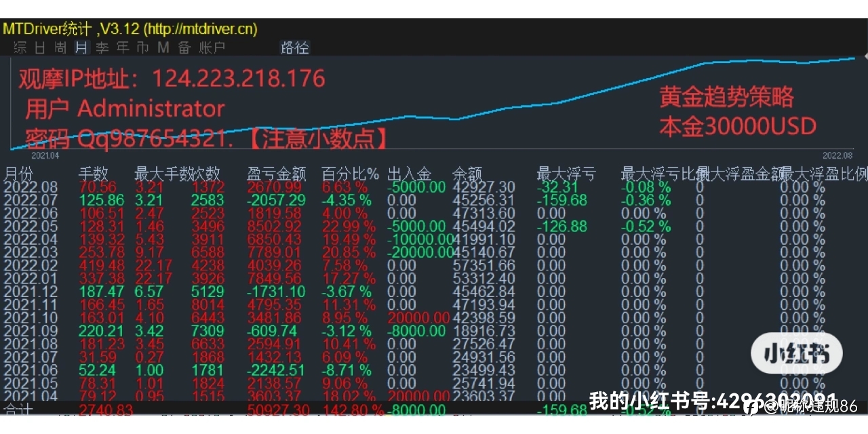Image resolution: width=868 pixels, height=434 pixels.
Task: Select the 2022.02 month row label
Action: click(x=31, y=266)
